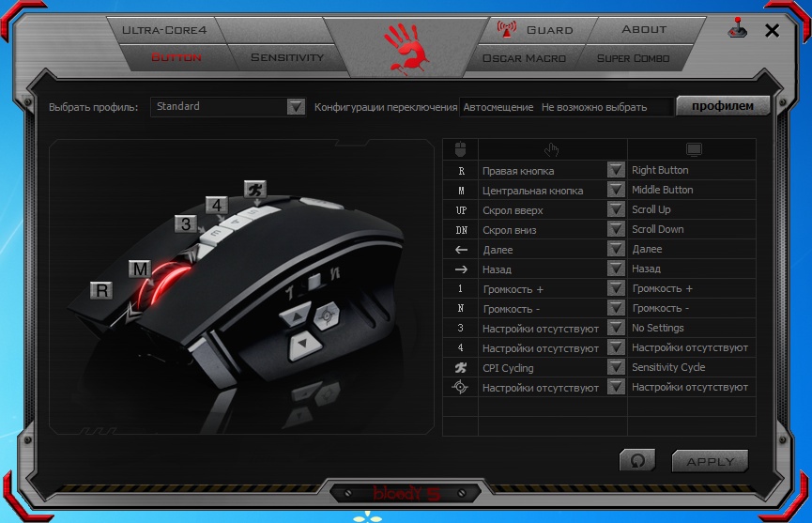Image resolution: width=812 pixels, height=523 pixels.
Task: Open the CPI Cycling dropdown arrow
Action: point(616,366)
